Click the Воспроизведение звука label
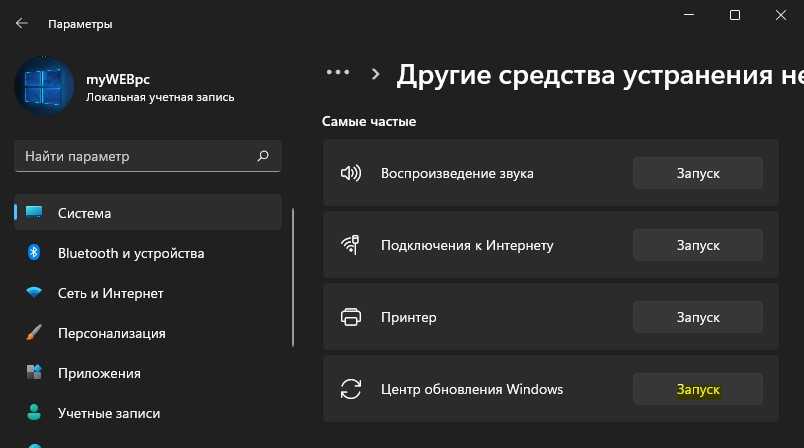This screenshot has height=448, width=804. pos(457,173)
